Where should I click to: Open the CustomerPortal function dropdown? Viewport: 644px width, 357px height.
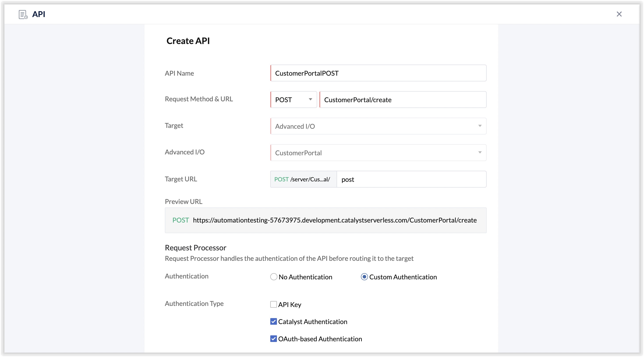point(378,153)
